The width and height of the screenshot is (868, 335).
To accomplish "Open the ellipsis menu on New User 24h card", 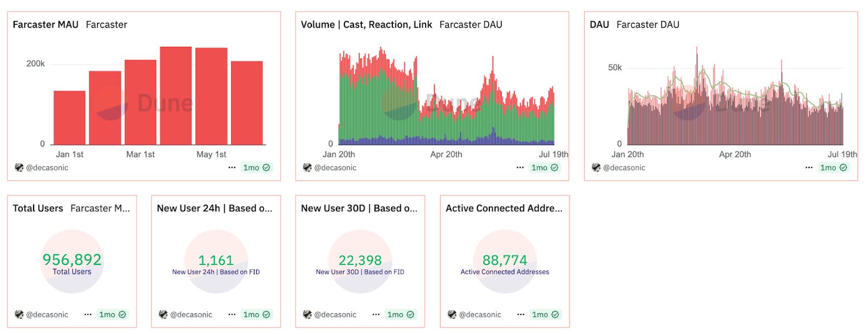I will pyautogui.click(x=232, y=315).
